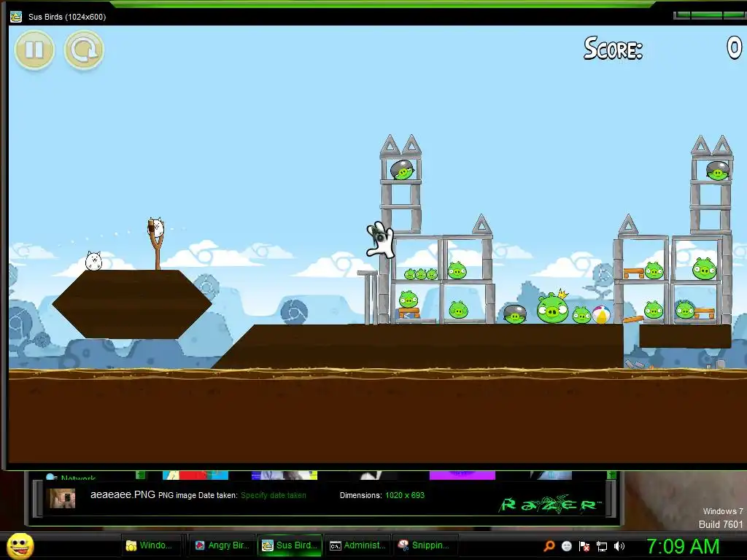The width and height of the screenshot is (747, 560).
Task: Click the aeaeaee.PNG file name
Action: pyautogui.click(x=123, y=494)
